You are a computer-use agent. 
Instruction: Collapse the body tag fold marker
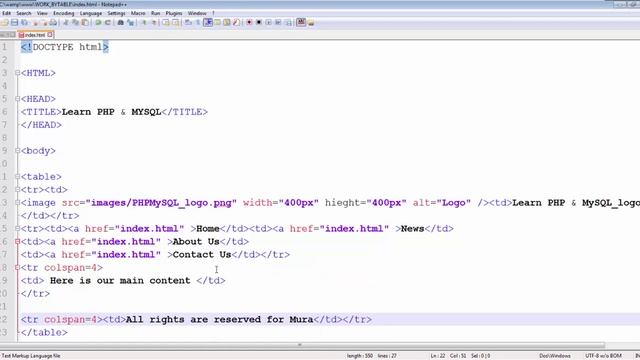[x=17, y=151]
